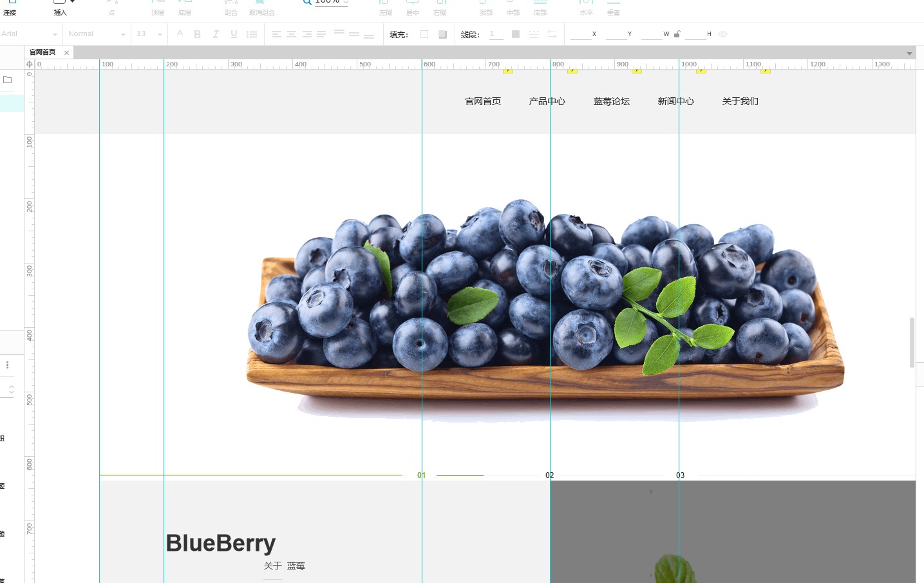Click the zoom magnifier icon
This screenshot has height=583, width=924.
click(x=307, y=2)
